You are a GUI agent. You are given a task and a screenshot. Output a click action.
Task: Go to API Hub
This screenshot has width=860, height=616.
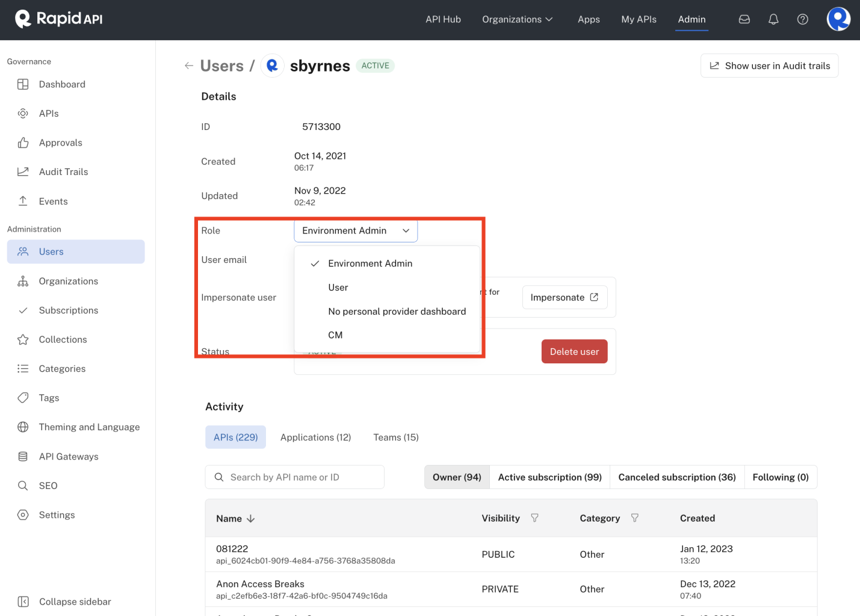click(x=443, y=19)
